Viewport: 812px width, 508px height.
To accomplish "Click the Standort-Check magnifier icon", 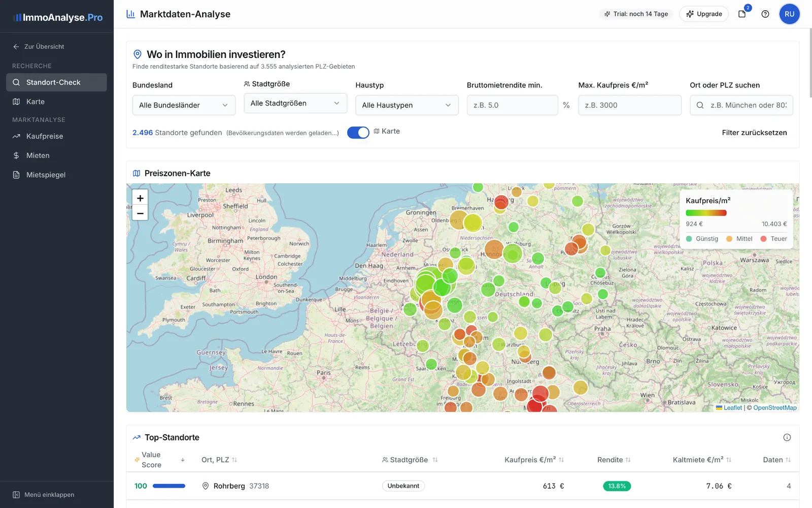I will click(16, 82).
